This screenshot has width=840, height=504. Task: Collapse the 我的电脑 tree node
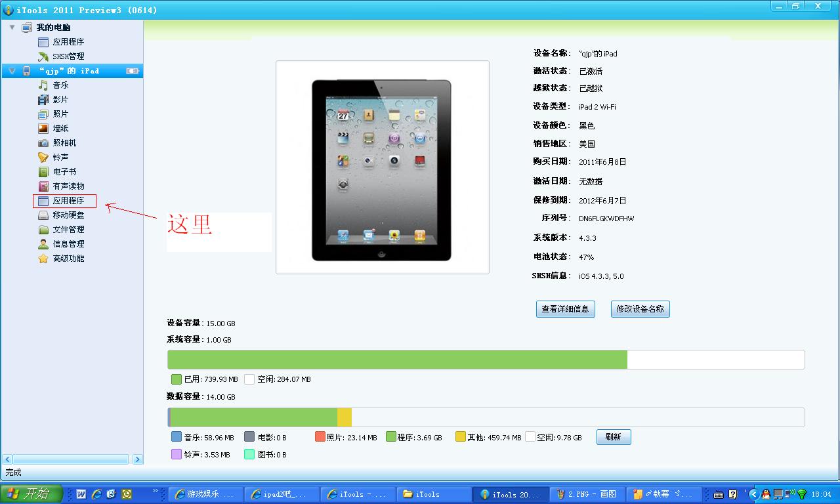click(12, 28)
